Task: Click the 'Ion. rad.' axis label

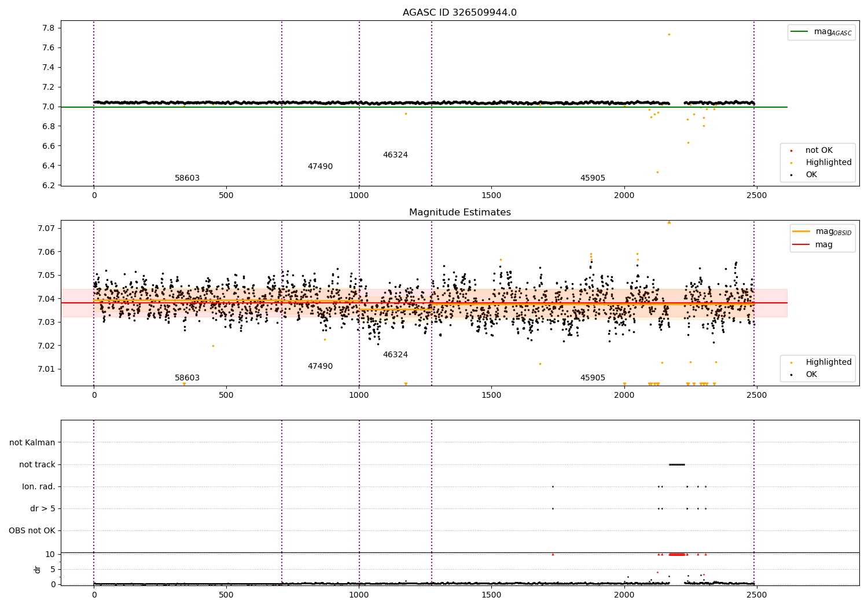Action: pyautogui.click(x=39, y=487)
